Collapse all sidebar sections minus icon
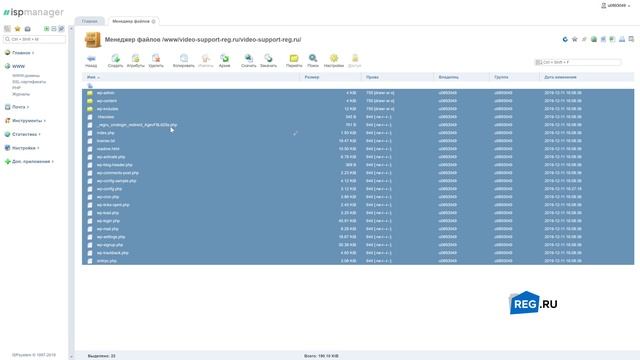This screenshot has height=360, width=640. tap(53, 29)
